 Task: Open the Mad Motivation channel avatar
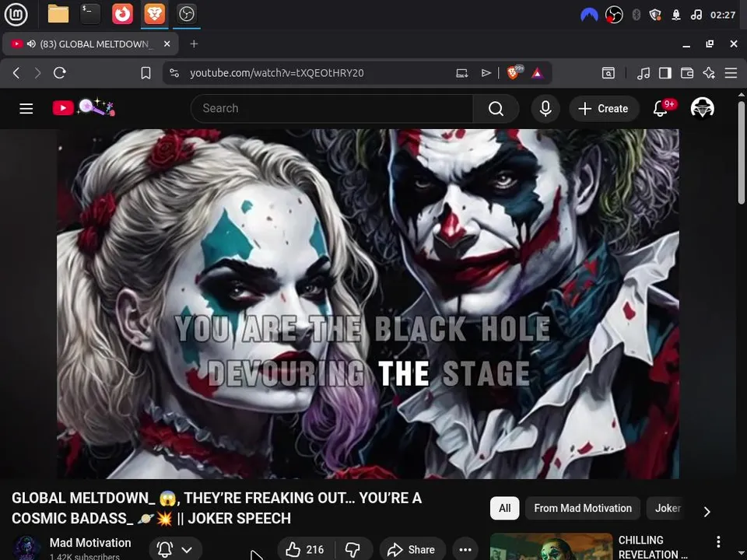tap(26, 548)
